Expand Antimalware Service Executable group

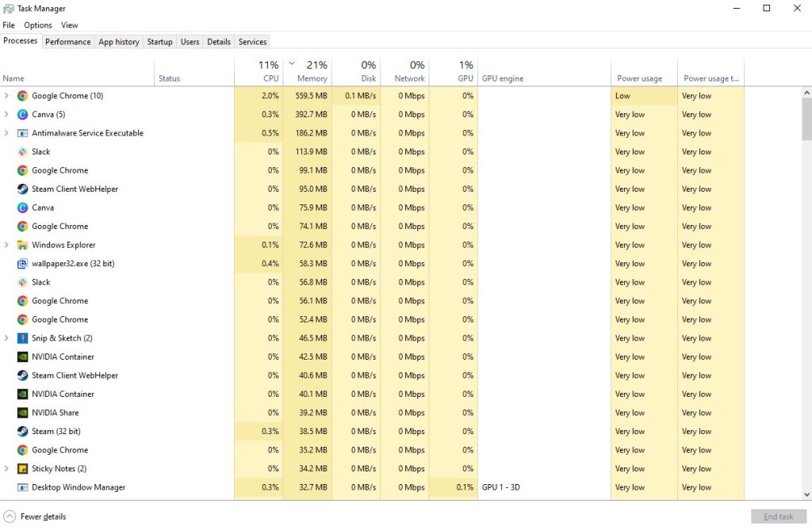point(6,133)
